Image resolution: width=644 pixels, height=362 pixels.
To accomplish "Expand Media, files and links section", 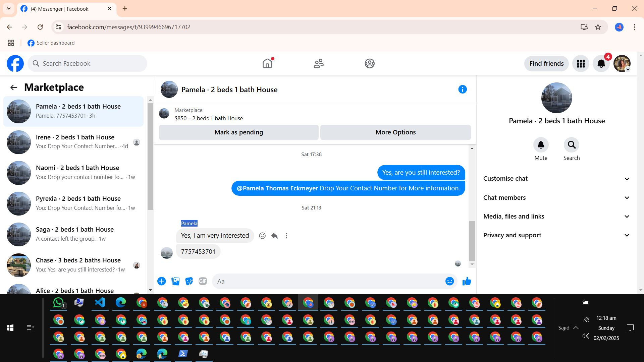I will click(x=557, y=217).
